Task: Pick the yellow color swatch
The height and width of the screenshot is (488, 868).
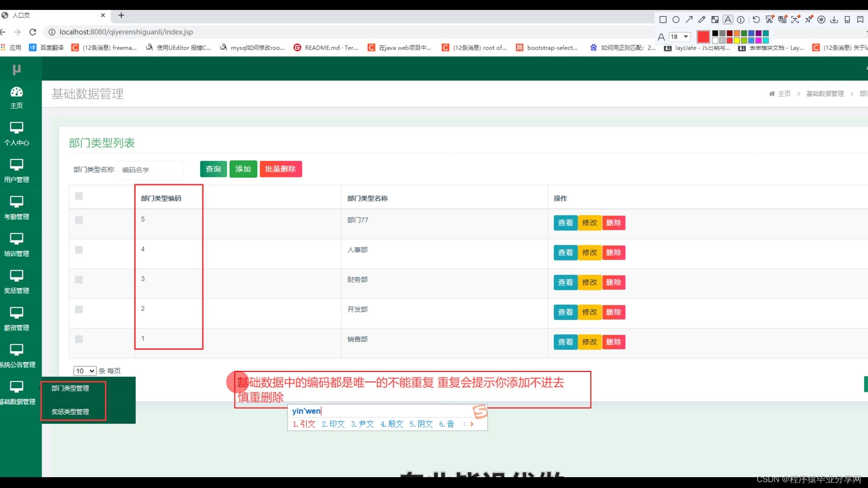Action: pyautogui.click(x=737, y=40)
